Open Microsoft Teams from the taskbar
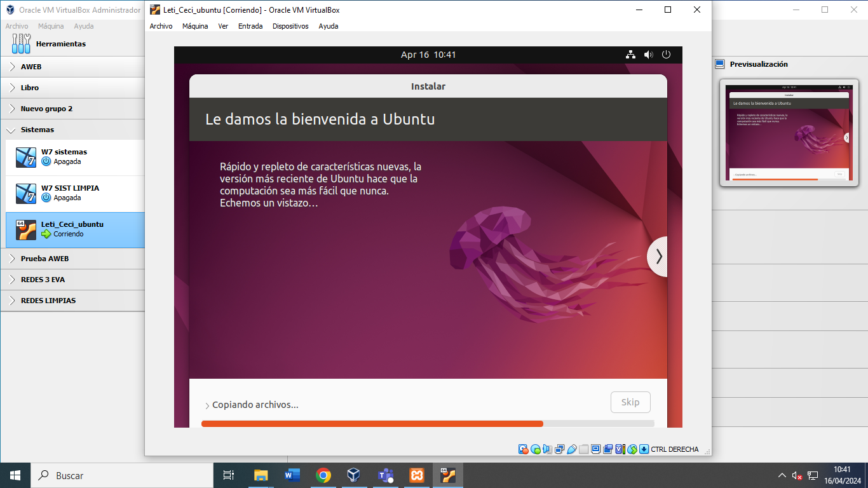Image resolution: width=868 pixels, height=488 pixels. point(385,475)
